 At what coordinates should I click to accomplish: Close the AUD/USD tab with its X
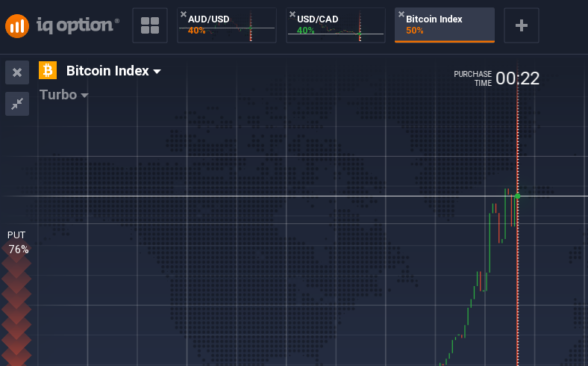(184, 14)
